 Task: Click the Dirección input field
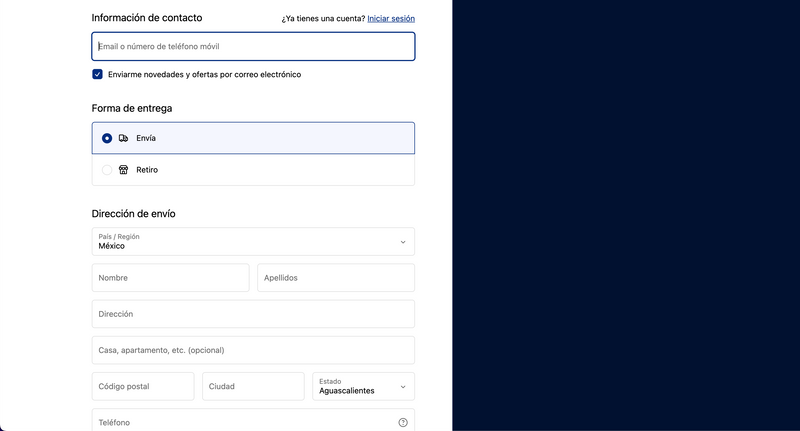pyautogui.click(x=253, y=314)
